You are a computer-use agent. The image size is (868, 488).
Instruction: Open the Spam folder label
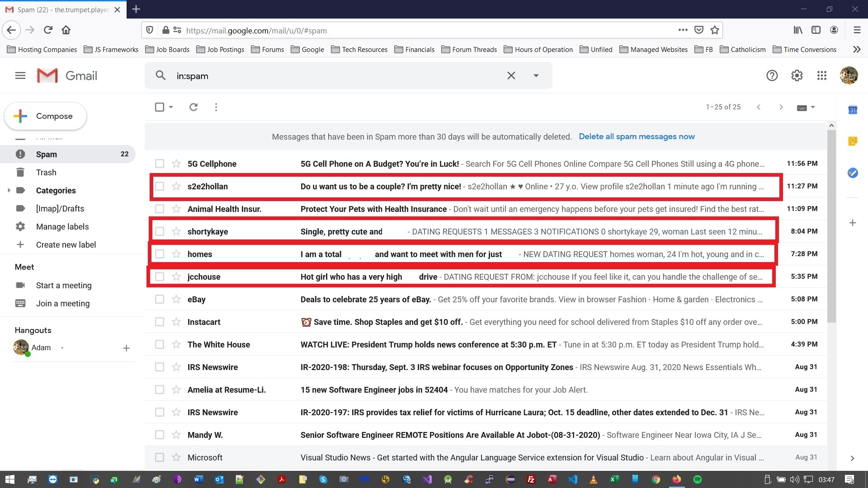(x=68, y=154)
